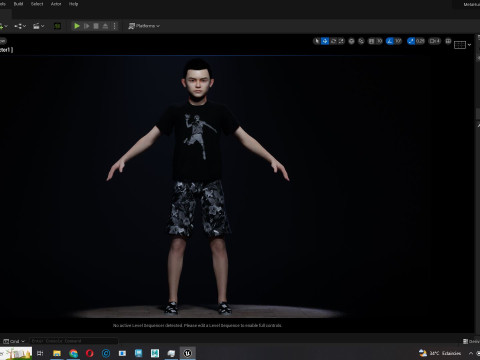Screen dimensions: 480x360
Task: Switch to Unreal Engine taskbar icon
Action: pos(188,353)
